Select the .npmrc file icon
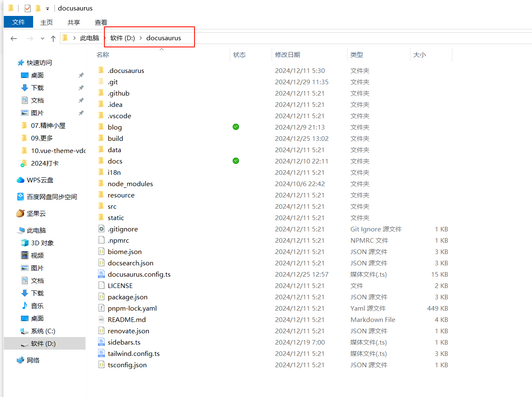 click(101, 240)
